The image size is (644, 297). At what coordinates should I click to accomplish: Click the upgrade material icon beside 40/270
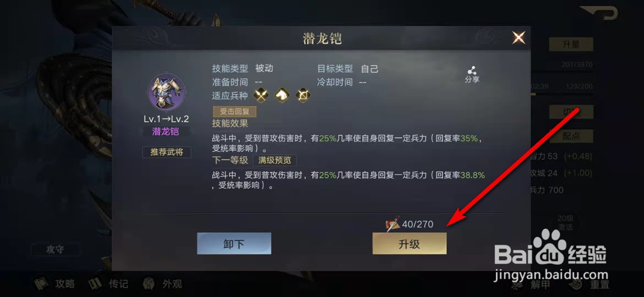point(392,224)
